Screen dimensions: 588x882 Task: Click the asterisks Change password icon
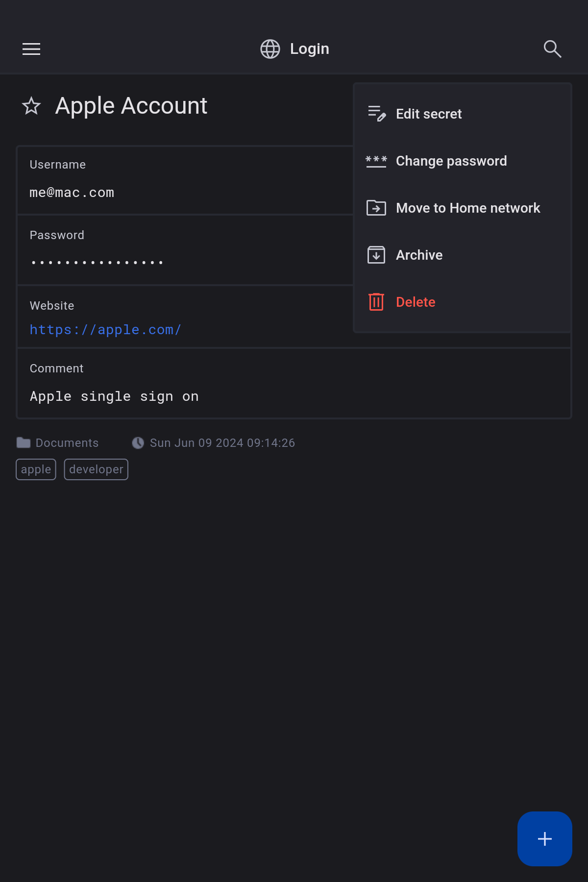[376, 161]
